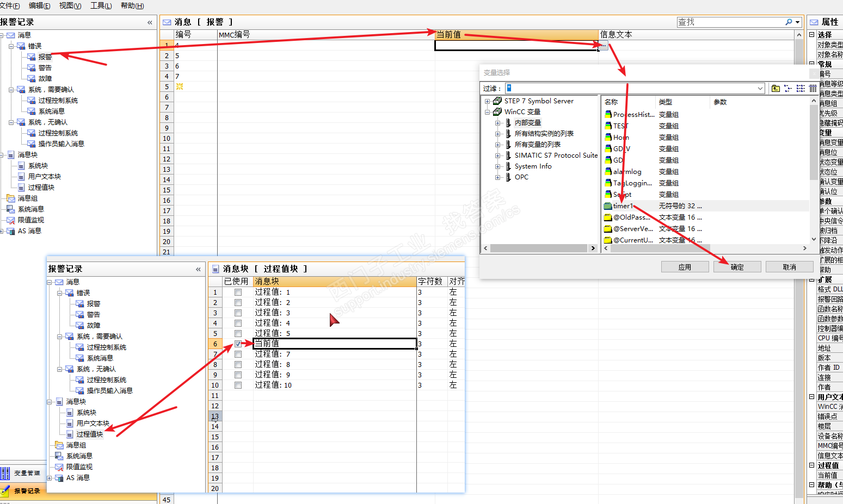Click the dialog tree's horizontal scrollbar
Image resolution: width=843 pixels, height=504 pixels.
pyautogui.click(x=539, y=248)
